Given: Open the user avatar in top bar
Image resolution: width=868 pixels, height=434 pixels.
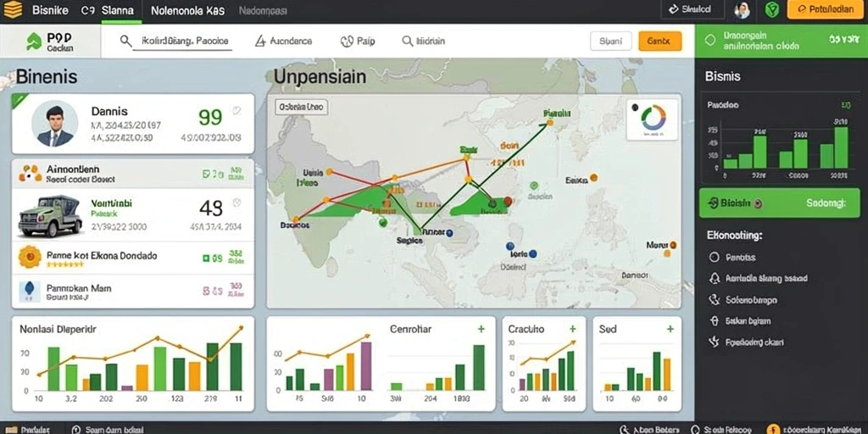Looking at the screenshot, I should coord(742,9).
